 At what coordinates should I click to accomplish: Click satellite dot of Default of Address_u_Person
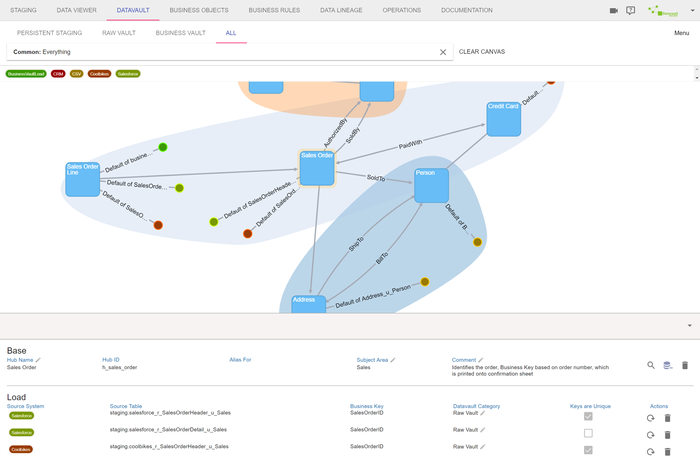click(x=425, y=282)
